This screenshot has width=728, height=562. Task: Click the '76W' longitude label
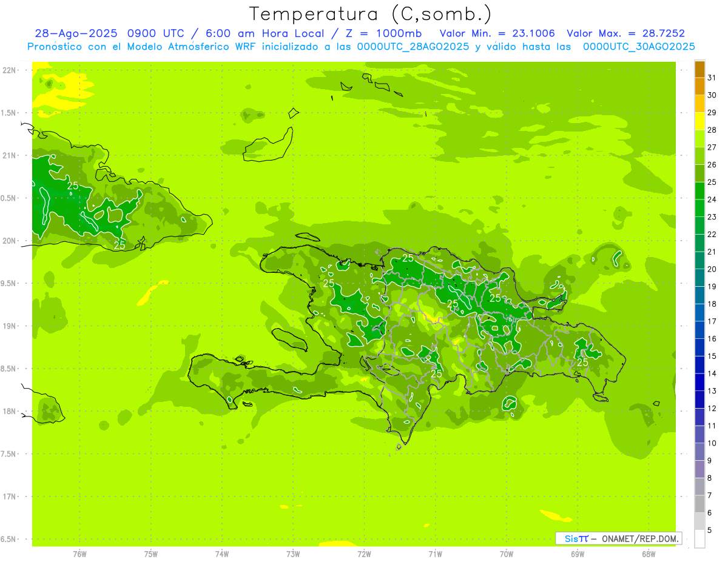(79, 554)
